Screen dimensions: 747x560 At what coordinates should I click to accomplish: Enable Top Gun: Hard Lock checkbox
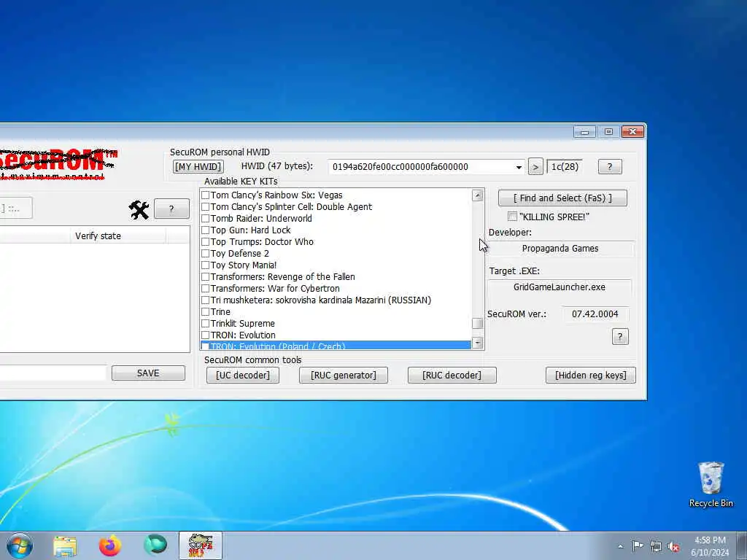(x=205, y=230)
